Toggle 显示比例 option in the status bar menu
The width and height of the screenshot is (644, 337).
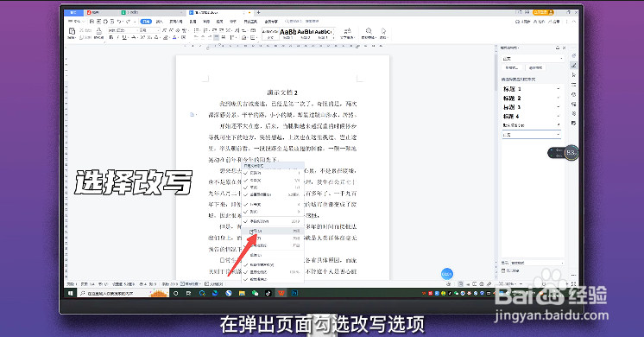(272, 272)
